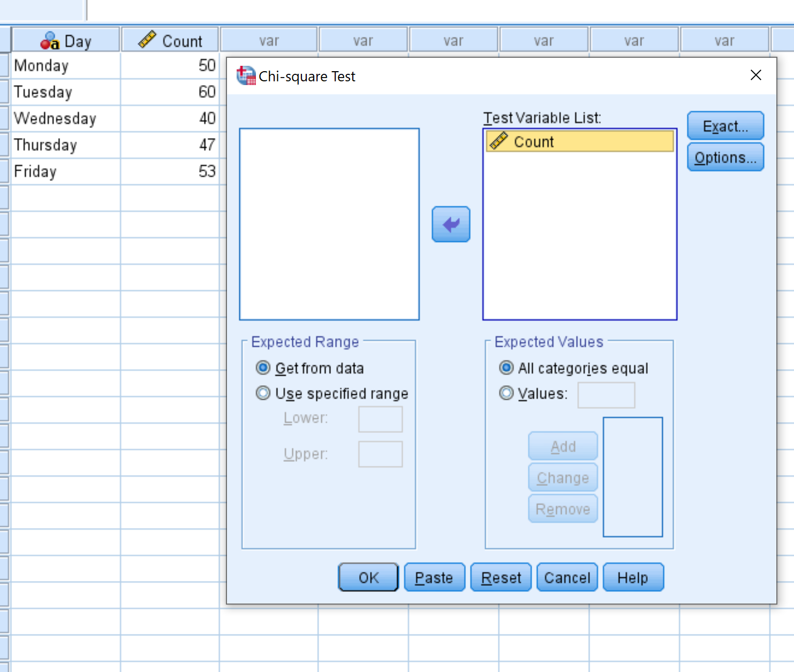Click the Tuesday cell
Screen dimensions: 794x672
point(65,92)
